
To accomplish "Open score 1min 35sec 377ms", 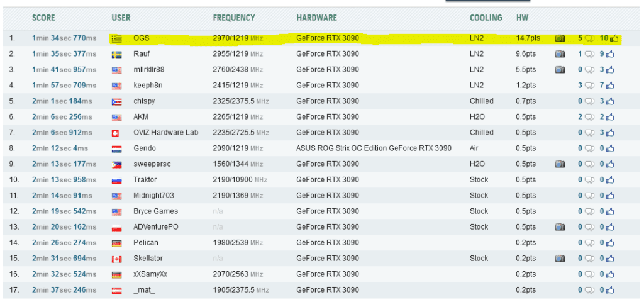I will click(64, 54).
